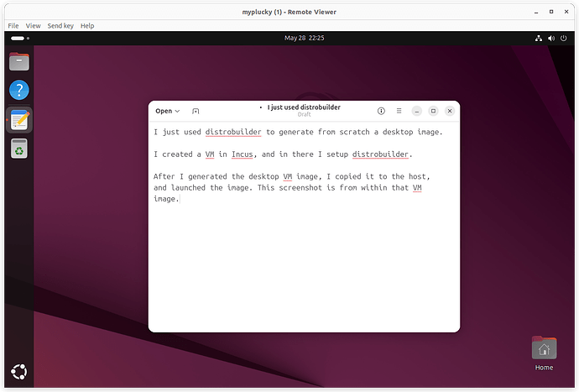Click the clock showing May 28 22:25
Screen dimensions: 579x392
[305, 38]
